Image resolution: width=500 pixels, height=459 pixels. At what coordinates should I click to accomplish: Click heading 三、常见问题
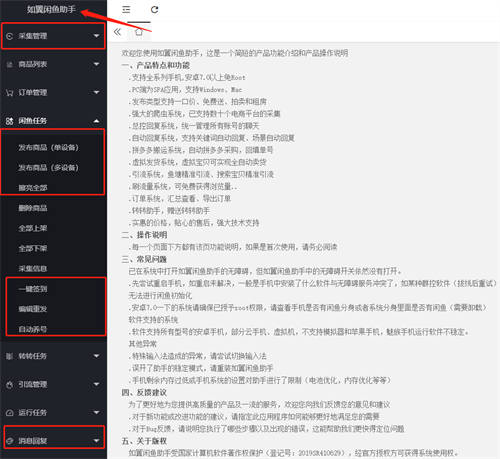point(144,259)
